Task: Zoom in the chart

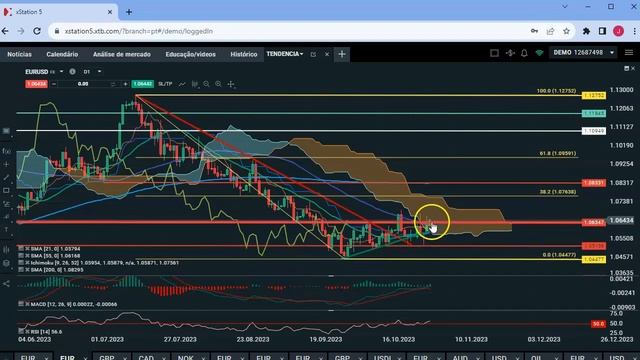Action: pos(218,84)
